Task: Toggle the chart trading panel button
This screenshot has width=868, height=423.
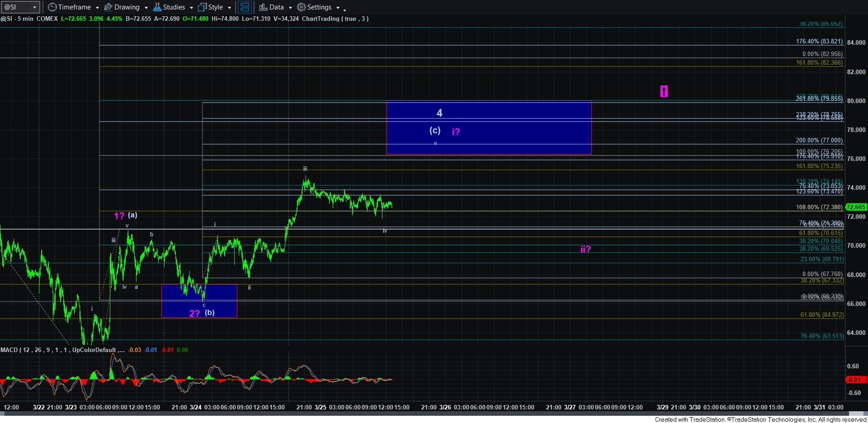Action: [245, 7]
